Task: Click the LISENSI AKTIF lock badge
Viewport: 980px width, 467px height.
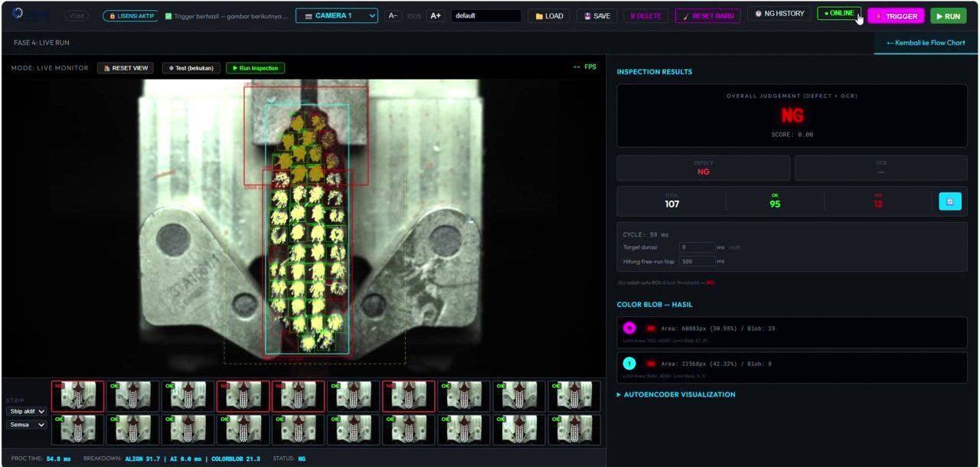Action: (x=130, y=15)
